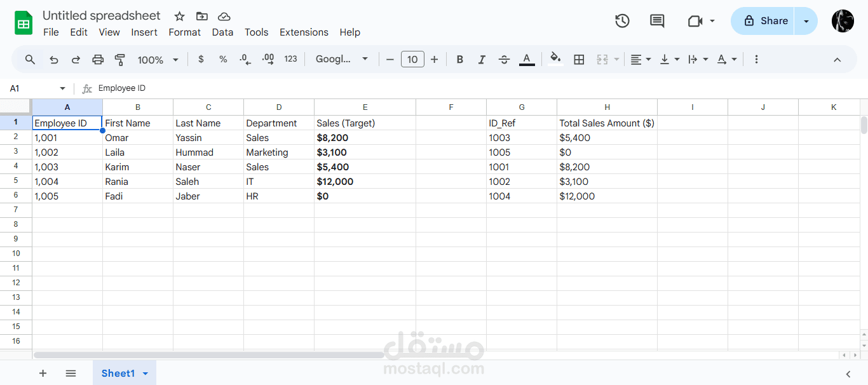Star the Untitled spreadsheet

[180, 17]
